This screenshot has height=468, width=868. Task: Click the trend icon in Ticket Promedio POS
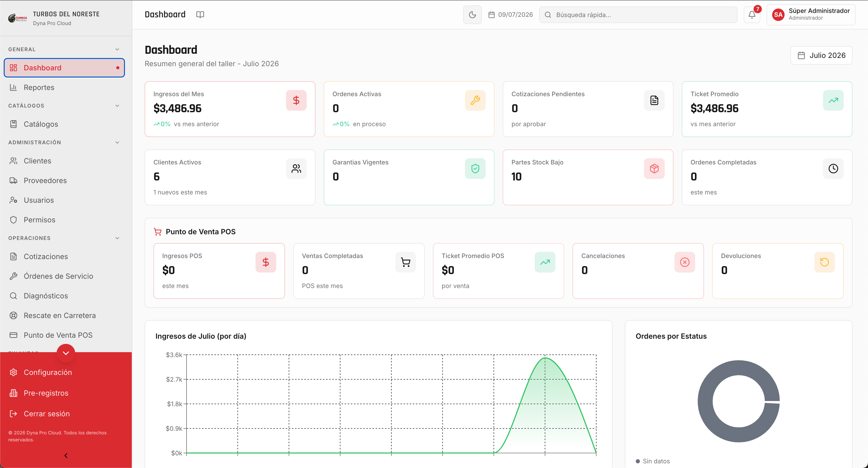545,262
